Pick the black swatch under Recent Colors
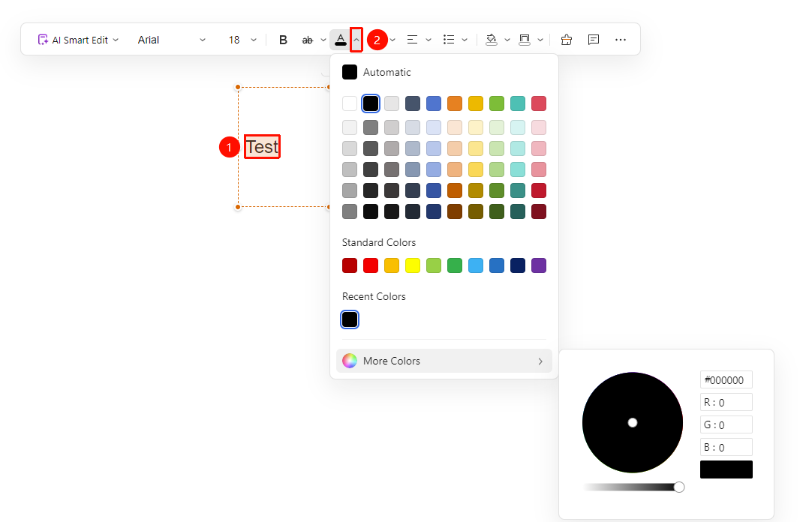Screen dimensions: 812x522 [350, 319]
